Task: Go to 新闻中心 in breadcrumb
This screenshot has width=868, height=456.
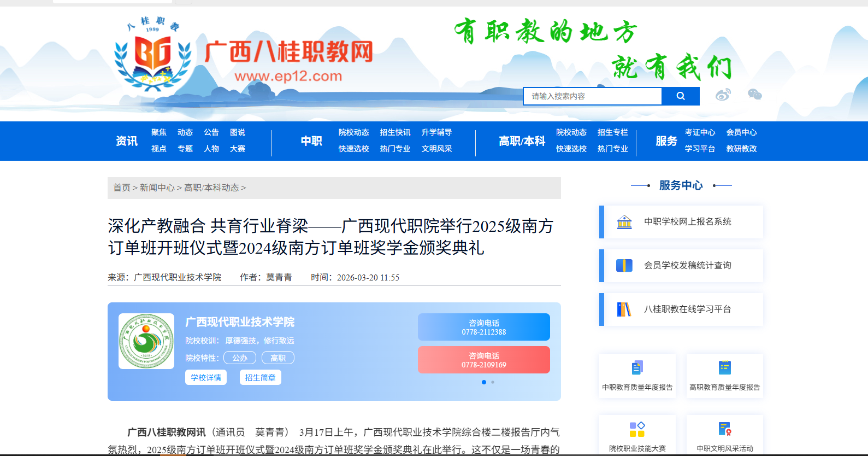Action: pyautogui.click(x=157, y=188)
